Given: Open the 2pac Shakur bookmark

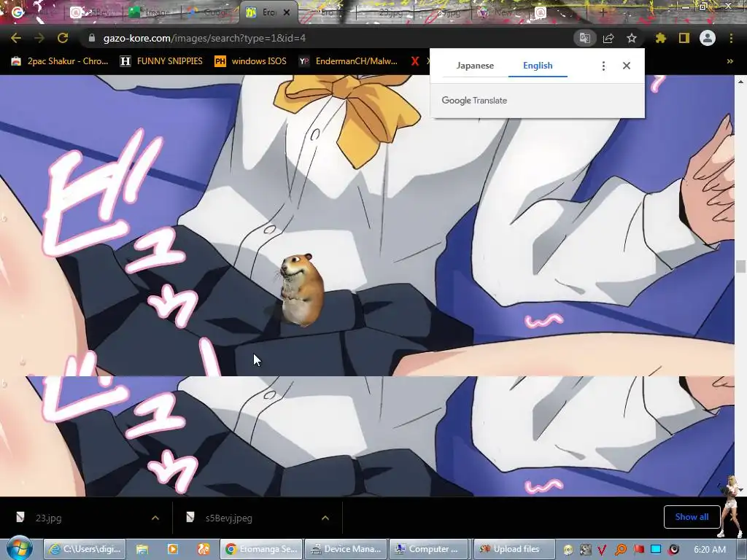Looking at the screenshot, I should point(60,61).
